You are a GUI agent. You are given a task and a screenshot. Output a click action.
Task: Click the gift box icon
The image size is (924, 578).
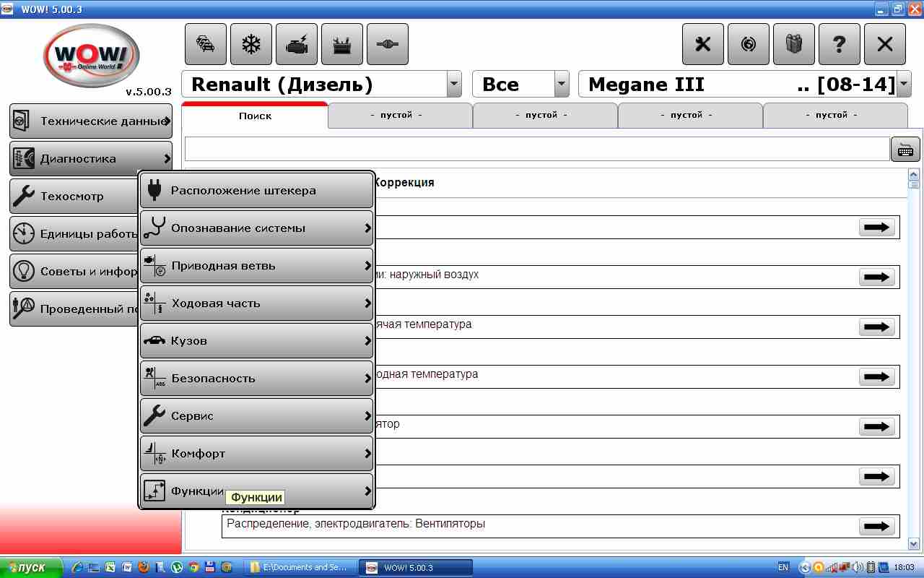(793, 45)
